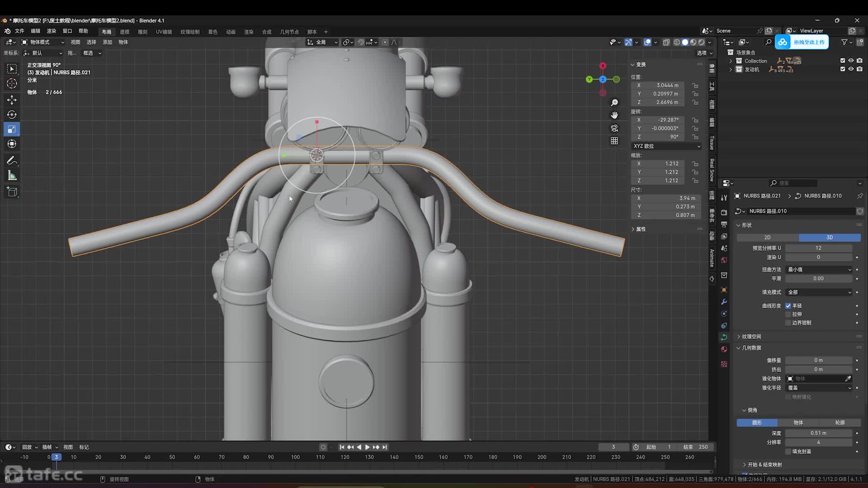Open the Tool properties tab

[724, 198]
